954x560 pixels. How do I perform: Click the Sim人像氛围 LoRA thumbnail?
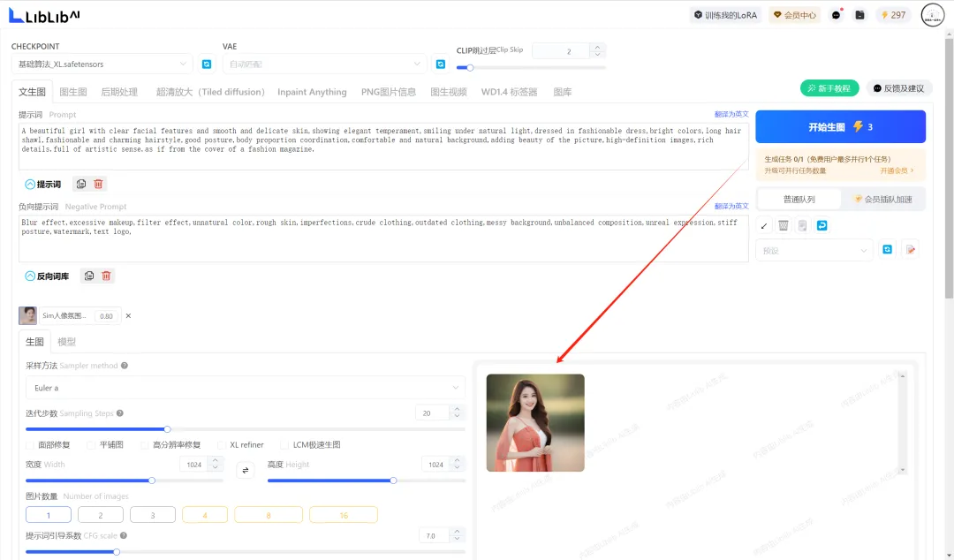pos(27,315)
